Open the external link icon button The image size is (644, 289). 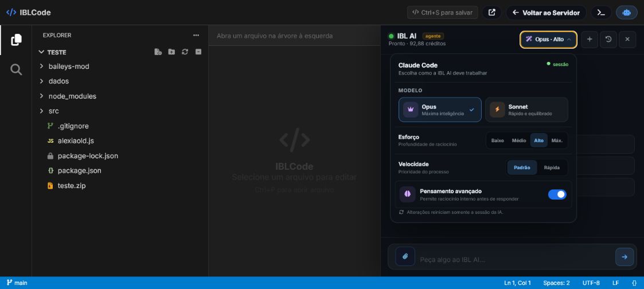coord(491,12)
